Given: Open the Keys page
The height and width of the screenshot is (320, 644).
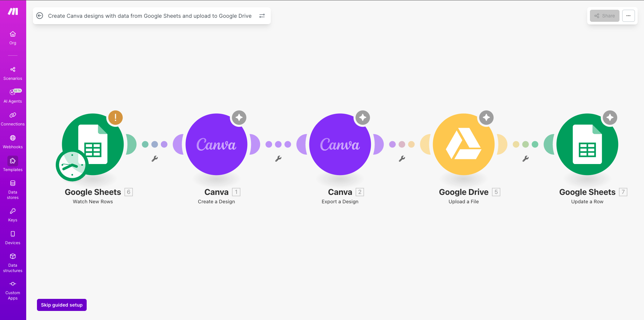Looking at the screenshot, I should coord(13,215).
